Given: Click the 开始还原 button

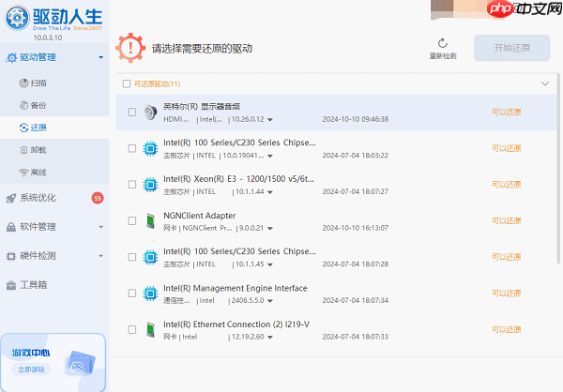Looking at the screenshot, I should point(512,48).
